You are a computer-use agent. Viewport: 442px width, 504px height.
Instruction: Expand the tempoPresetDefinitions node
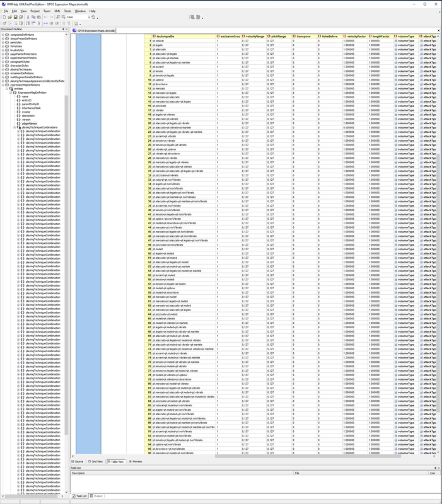(3, 38)
